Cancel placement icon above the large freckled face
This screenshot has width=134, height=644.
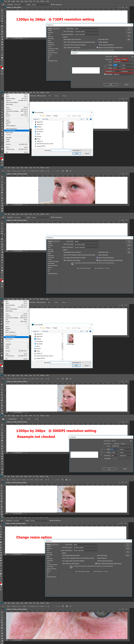pos(67,171)
